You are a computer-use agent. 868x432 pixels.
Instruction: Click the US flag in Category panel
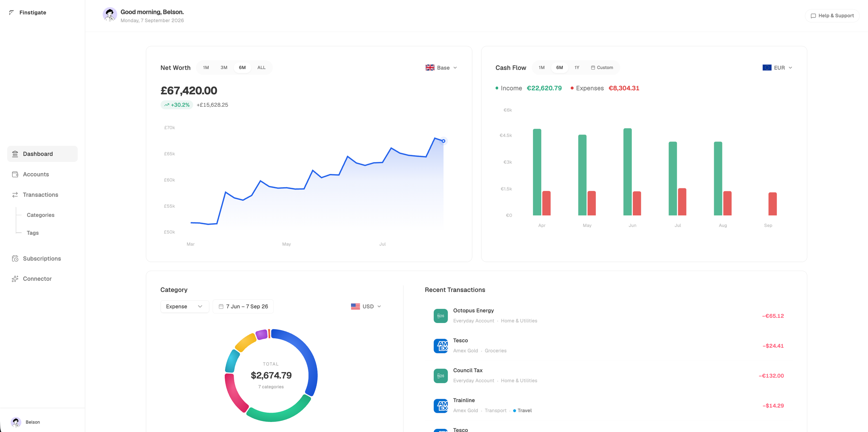(x=356, y=307)
